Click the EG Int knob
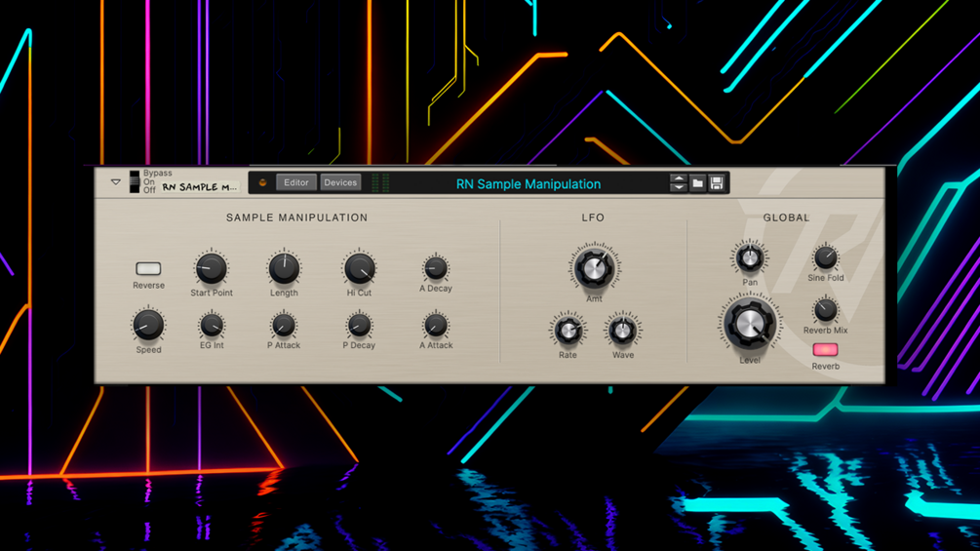This screenshot has height=551, width=980. 212,325
